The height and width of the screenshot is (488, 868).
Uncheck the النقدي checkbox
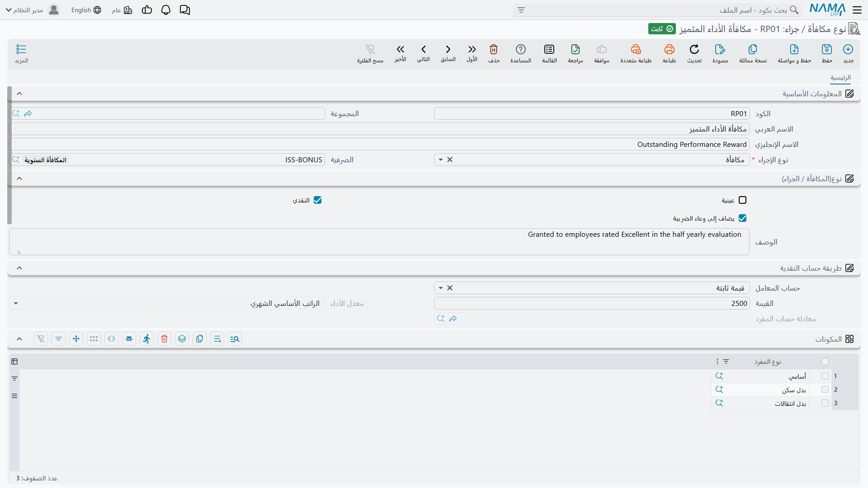point(317,200)
